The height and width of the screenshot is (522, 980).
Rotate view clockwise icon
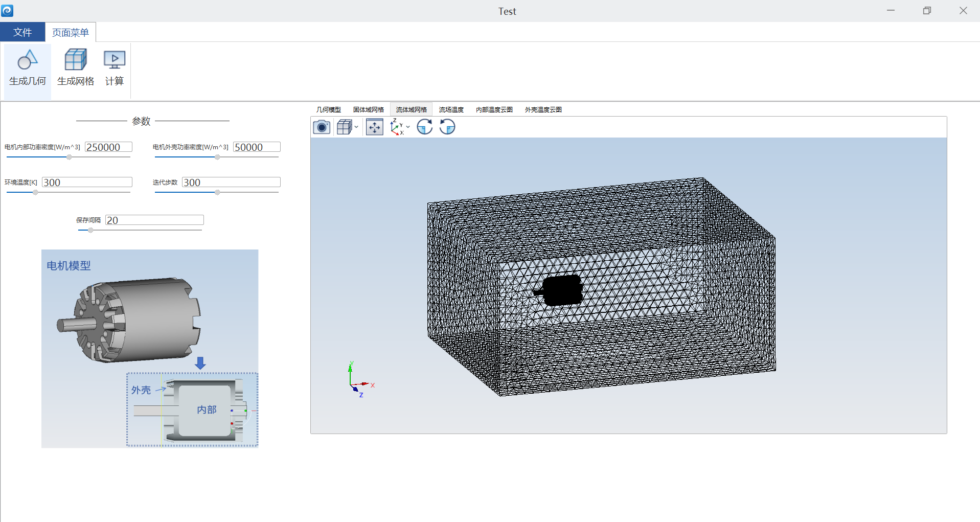pos(425,127)
